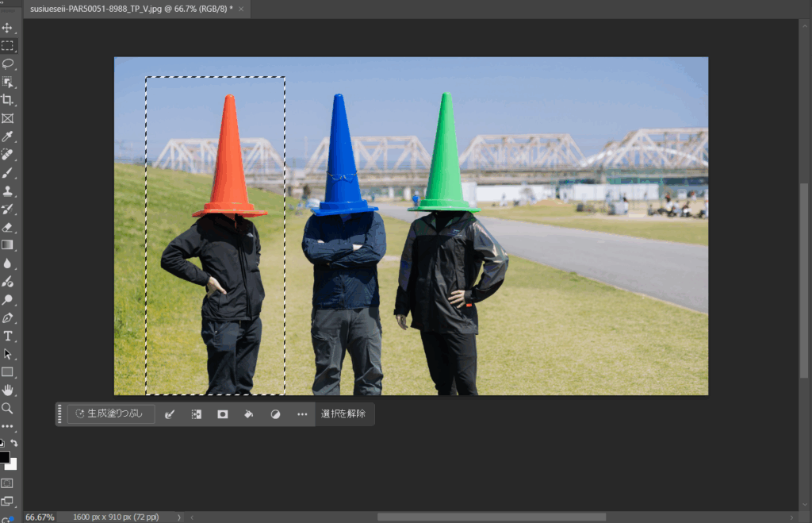Select the Move tool
The image size is (812, 523).
(7, 28)
